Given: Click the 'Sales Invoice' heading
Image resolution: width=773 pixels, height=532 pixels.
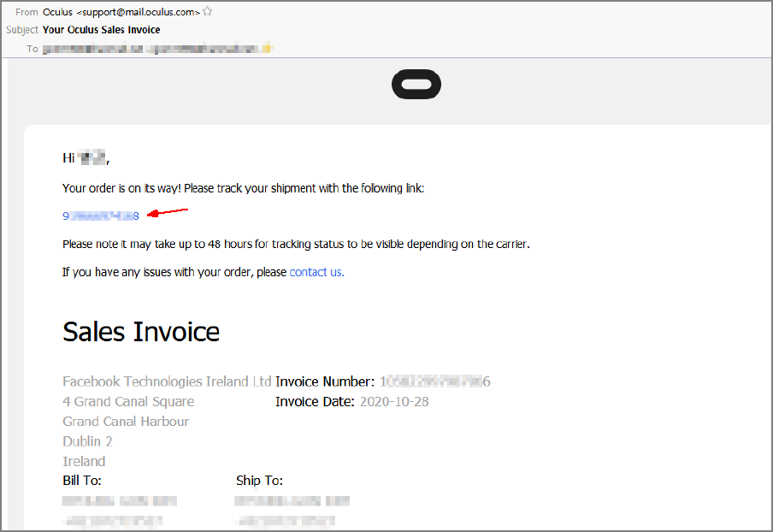Looking at the screenshot, I should tap(141, 332).
